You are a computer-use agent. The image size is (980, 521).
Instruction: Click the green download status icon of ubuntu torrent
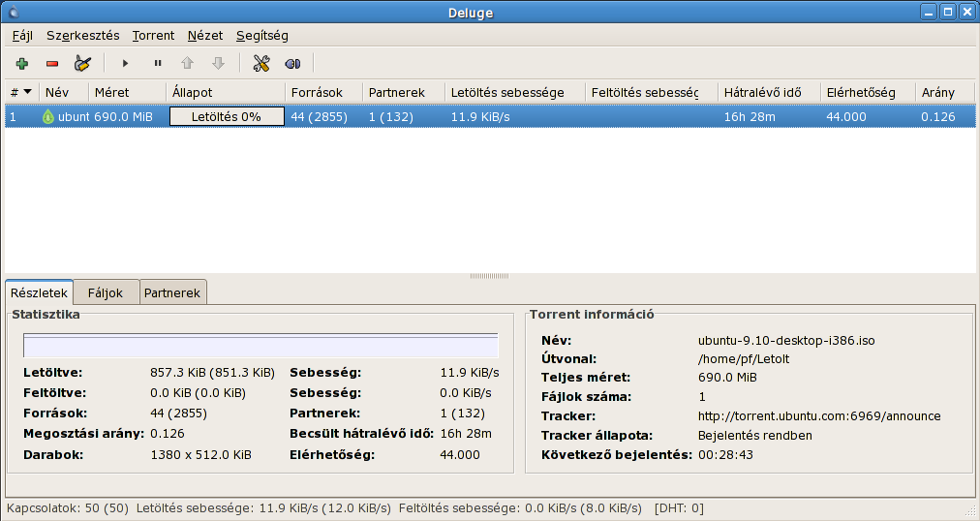(48, 117)
